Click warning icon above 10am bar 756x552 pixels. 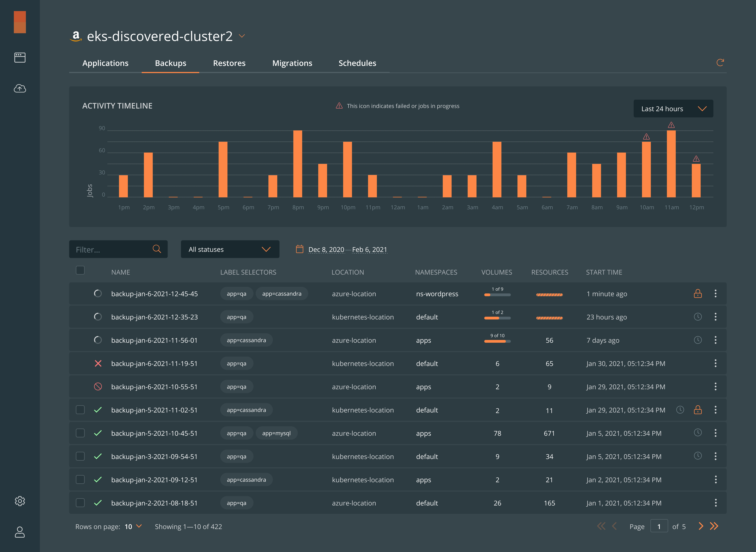point(646,137)
